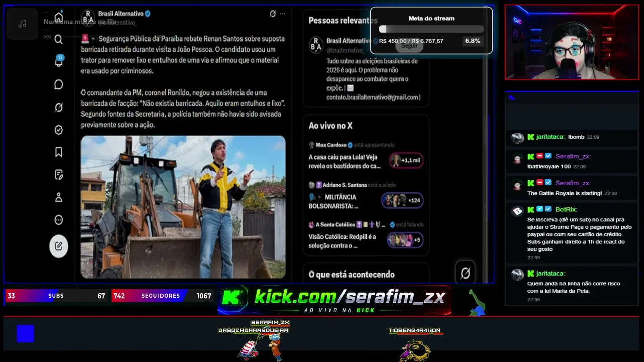
Task: Click the blue square in bottom bar
Action: point(25,333)
